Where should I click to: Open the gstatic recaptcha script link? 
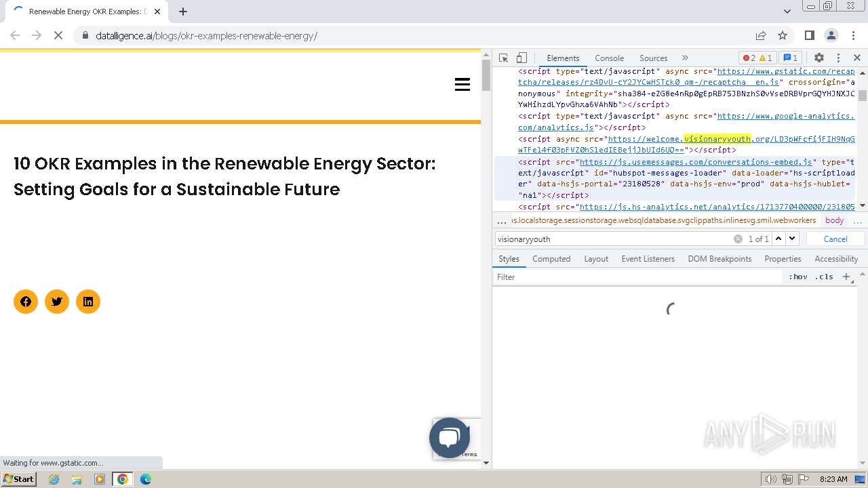pos(686,77)
